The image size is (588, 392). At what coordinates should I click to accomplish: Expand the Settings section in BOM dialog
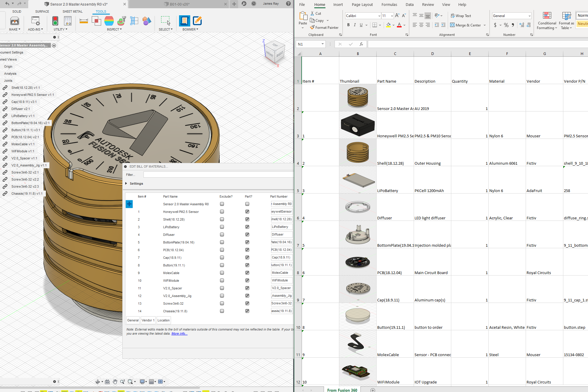[126, 184]
